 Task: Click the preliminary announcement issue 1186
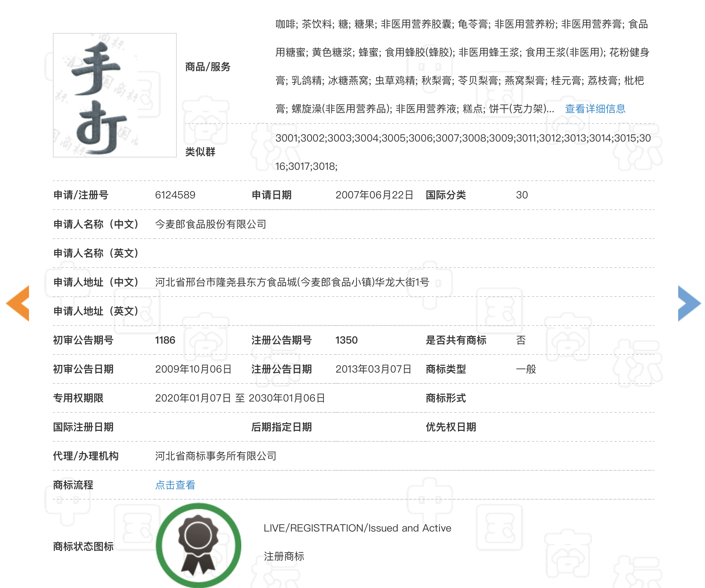pyautogui.click(x=165, y=340)
